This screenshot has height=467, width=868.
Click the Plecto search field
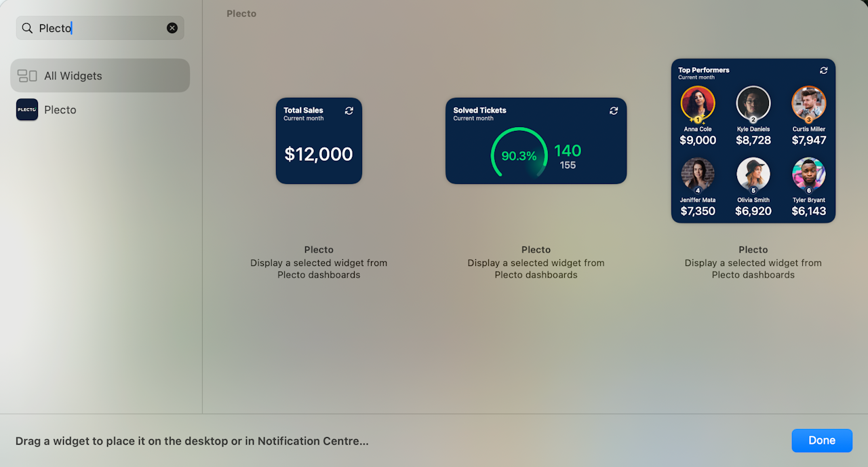(102, 29)
